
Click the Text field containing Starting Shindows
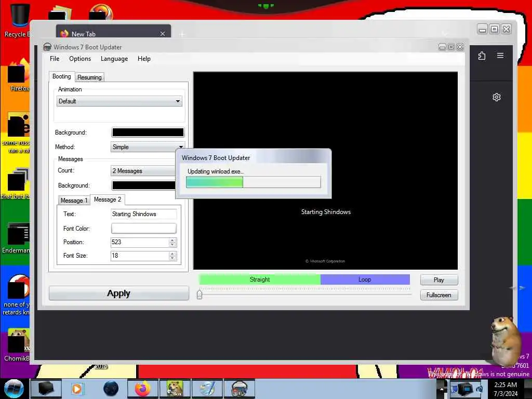(144, 214)
